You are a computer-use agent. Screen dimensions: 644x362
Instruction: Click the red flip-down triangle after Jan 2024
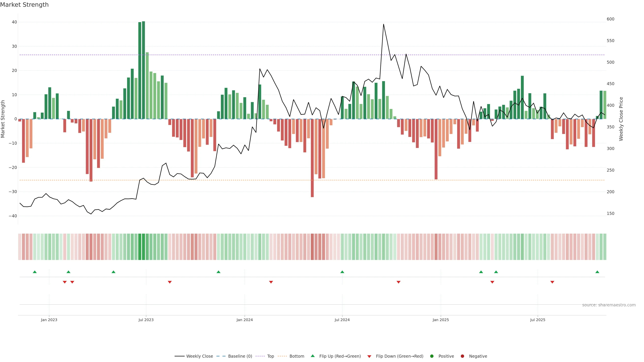point(271,282)
